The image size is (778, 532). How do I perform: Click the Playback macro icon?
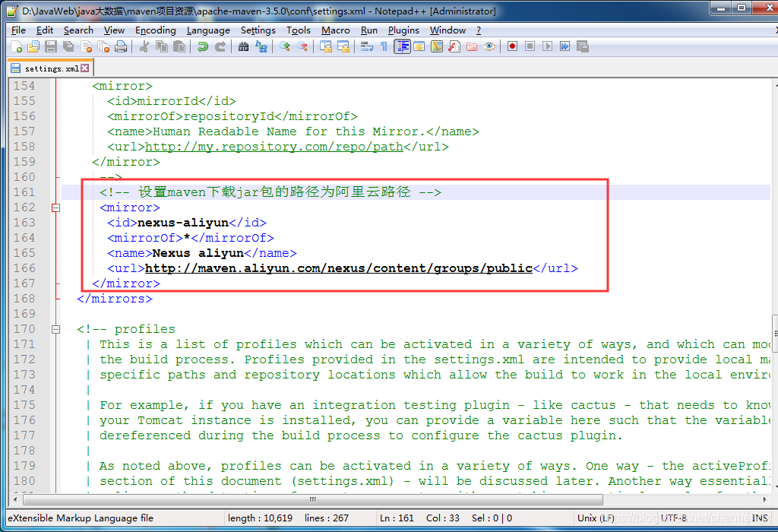[547, 46]
